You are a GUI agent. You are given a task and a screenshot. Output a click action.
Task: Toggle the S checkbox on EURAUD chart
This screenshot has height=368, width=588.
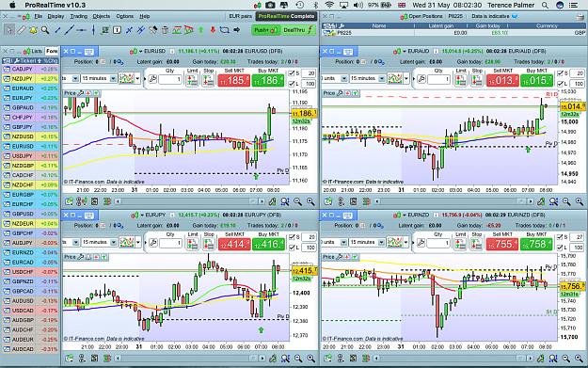[561, 73]
